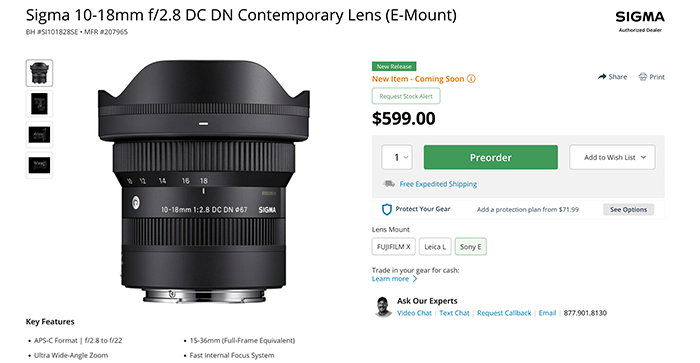The height and width of the screenshot is (363, 700).
Task: Select the FUJIFILM X lens mount
Action: pyautogui.click(x=394, y=246)
